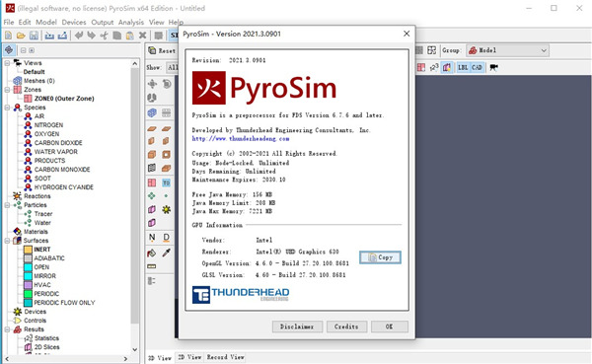Select the paint bucket tool
This screenshot has height=364, width=592.
coord(152,253)
